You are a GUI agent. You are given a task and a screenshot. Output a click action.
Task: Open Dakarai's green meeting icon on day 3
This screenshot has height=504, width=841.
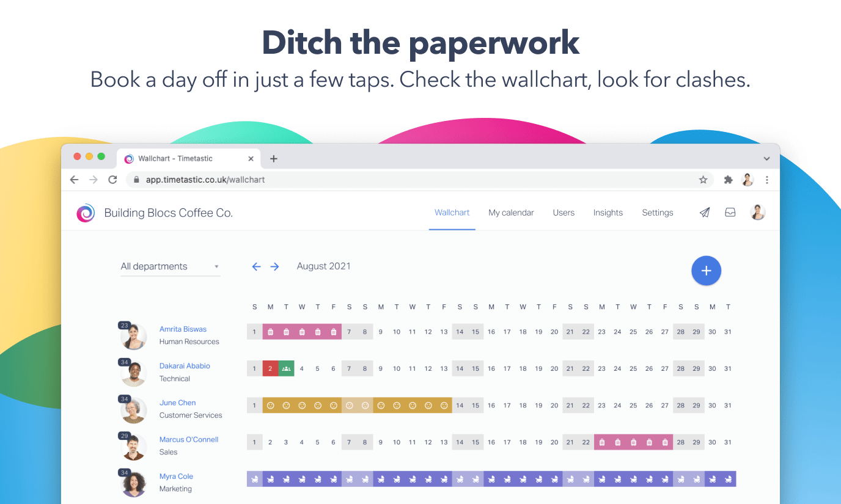[286, 368]
